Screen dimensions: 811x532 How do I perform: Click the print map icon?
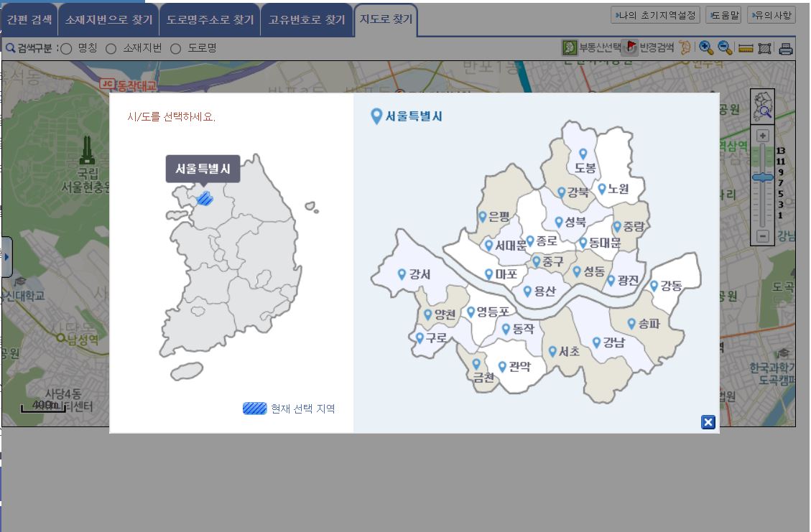tap(786, 47)
